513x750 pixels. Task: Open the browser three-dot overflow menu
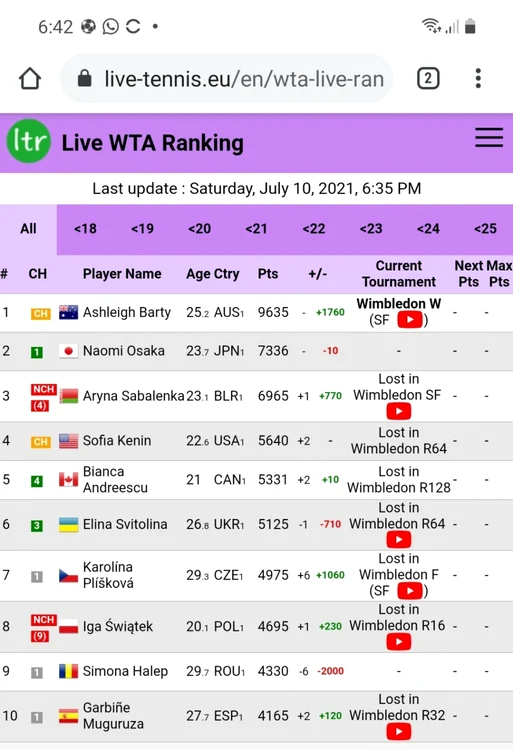[x=478, y=78]
